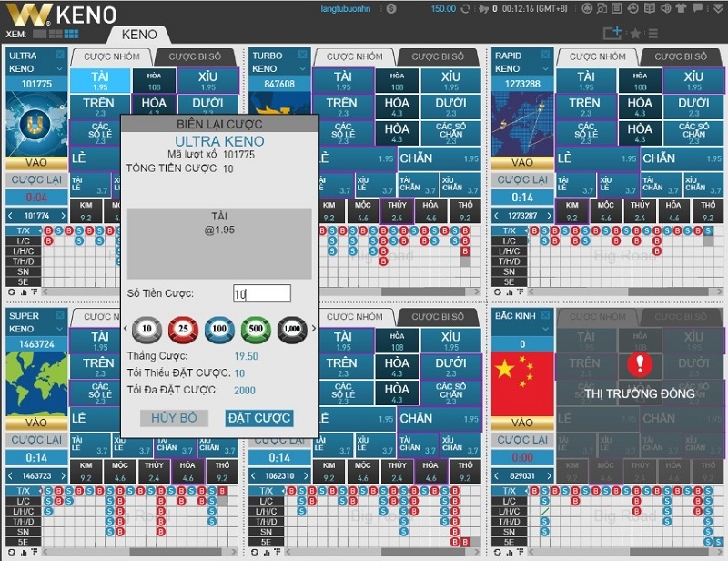This screenshot has width=728, height=561.
Task: Switch to single-panel view layout
Action: point(37,34)
